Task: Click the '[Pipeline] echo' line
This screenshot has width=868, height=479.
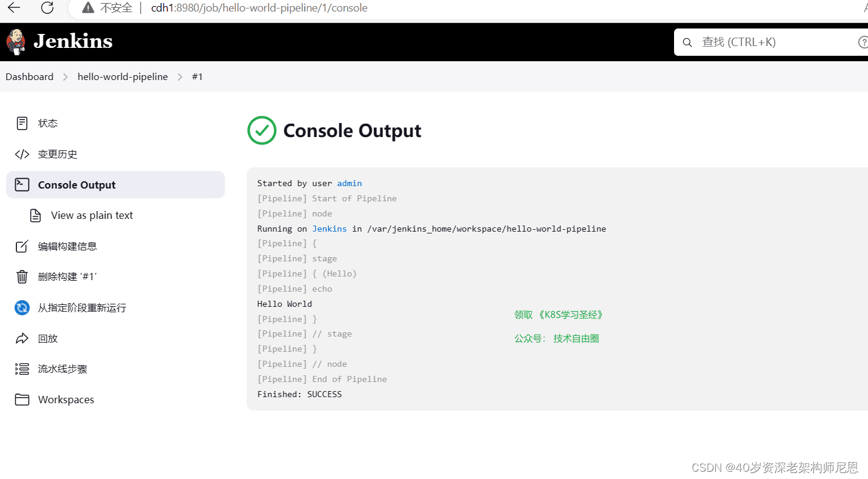Action: tap(295, 289)
